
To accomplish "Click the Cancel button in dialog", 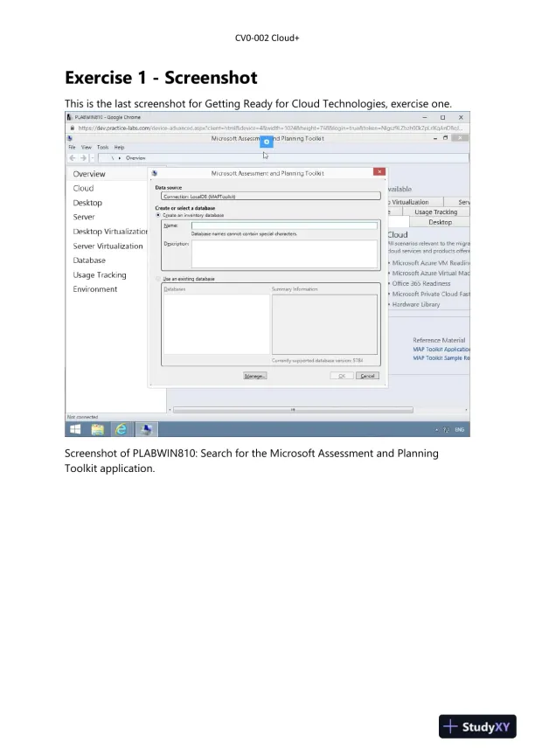I will click(367, 375).
